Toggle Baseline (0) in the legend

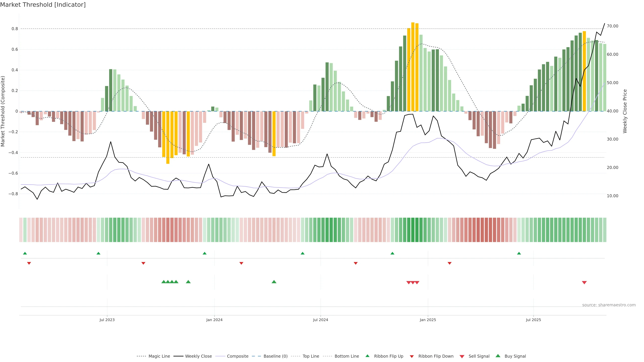pyautogui.click(x=276, y=356)
